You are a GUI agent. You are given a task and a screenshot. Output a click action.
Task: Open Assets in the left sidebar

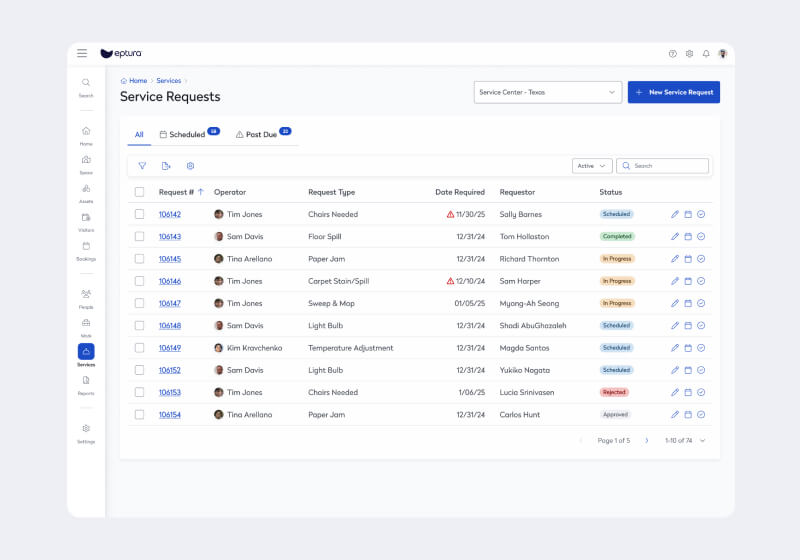(86, 193)
